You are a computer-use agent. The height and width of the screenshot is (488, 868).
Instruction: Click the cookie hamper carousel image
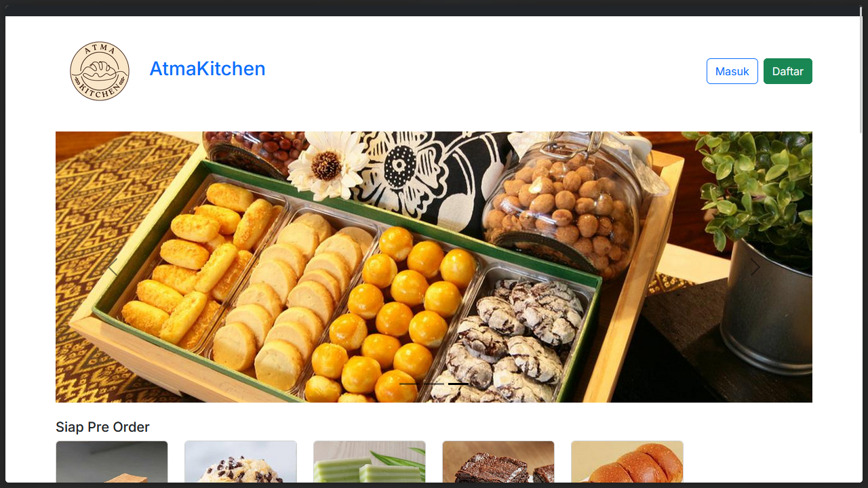(x=434, y=267)
